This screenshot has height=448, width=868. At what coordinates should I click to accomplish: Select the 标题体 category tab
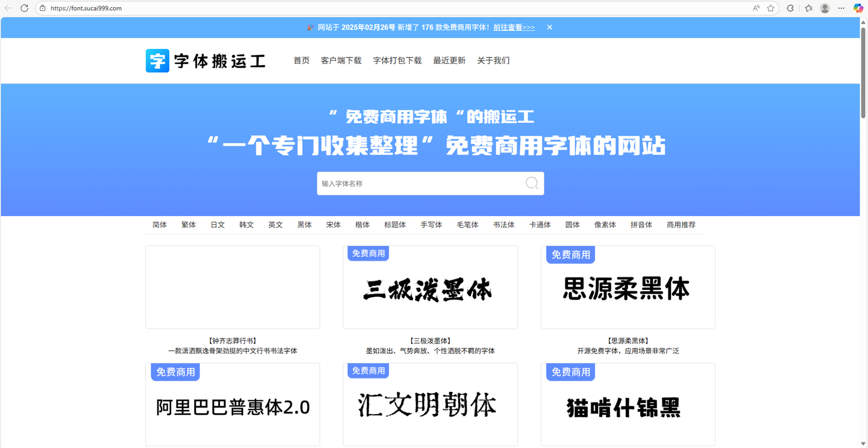[395, 225]
